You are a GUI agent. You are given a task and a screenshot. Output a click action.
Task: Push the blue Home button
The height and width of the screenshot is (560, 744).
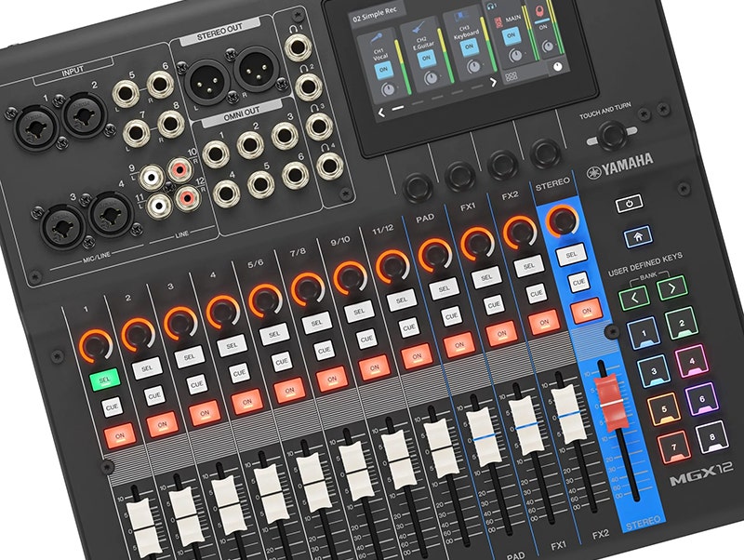tap(638, 236)
